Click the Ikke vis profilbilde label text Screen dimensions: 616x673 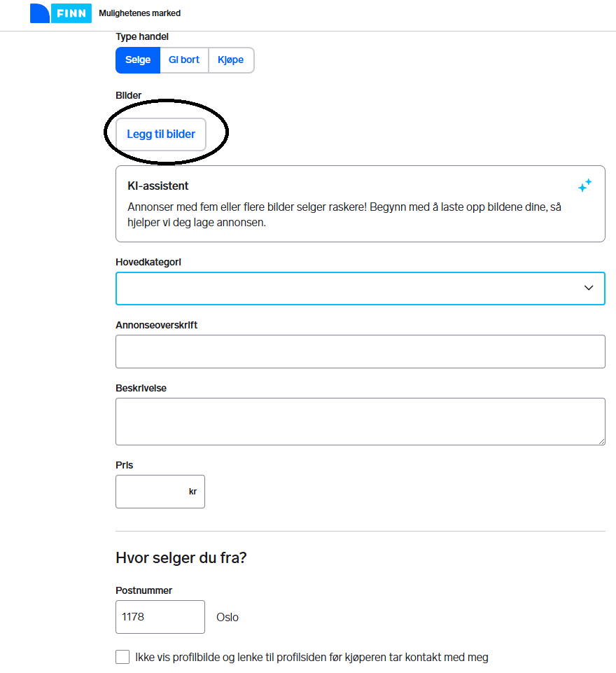click(311, 657)
